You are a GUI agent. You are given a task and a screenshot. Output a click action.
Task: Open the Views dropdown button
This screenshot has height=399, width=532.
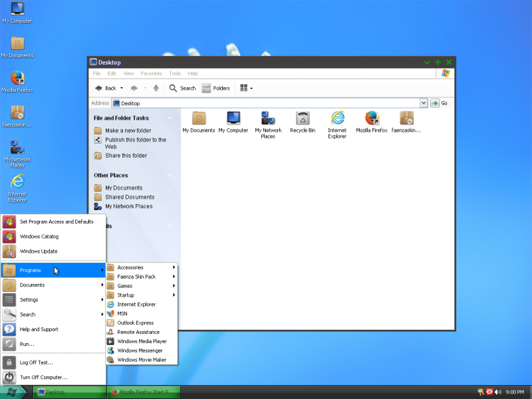click(246, 88)
